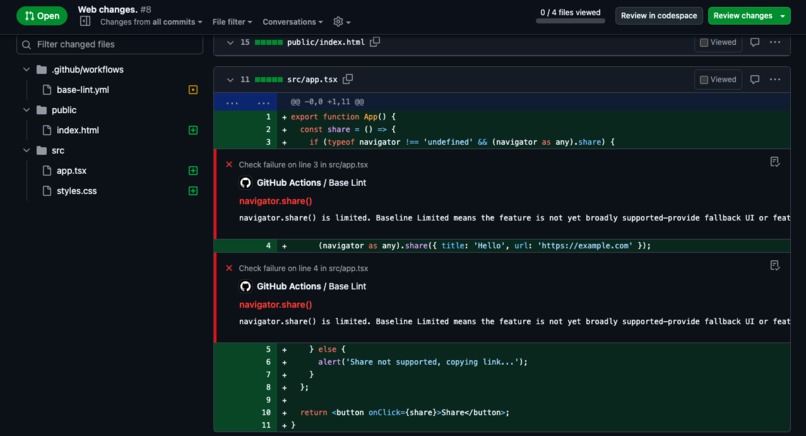Open more options for src/app.tsx
Image resolution: width=806 pixels, height=436 pixels.
[x=775, y=79]
